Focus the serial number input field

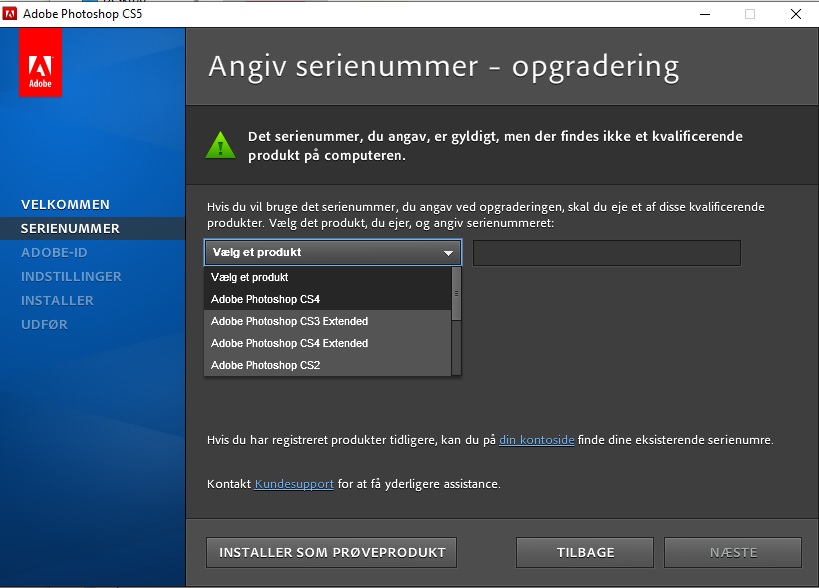pyautogui.click(x=606, y=253)
